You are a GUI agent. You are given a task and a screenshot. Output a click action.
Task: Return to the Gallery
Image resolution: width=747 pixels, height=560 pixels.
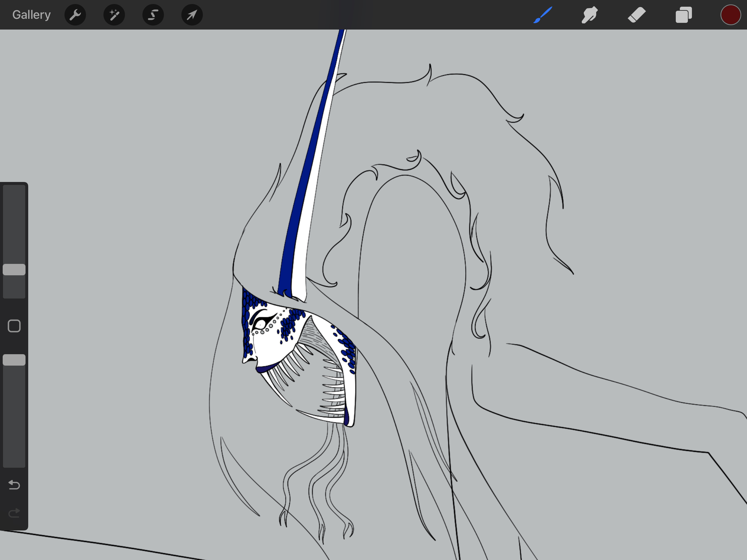tap(32, 15)
